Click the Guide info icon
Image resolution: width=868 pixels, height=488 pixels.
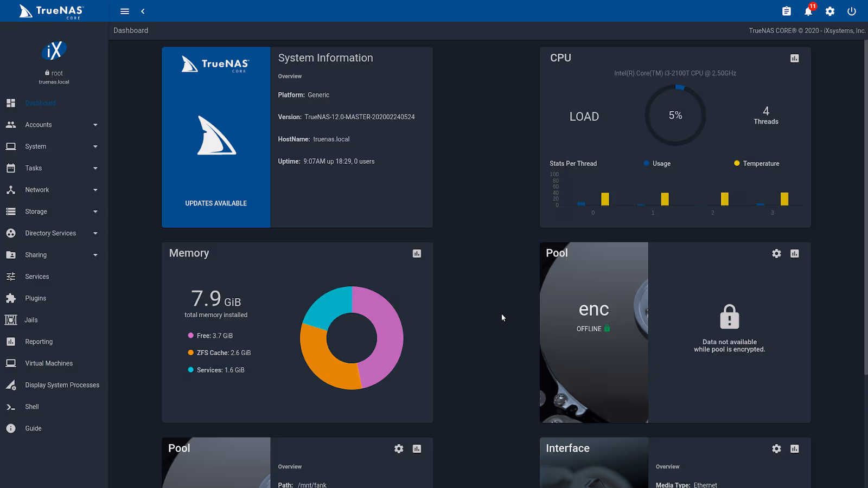pos(11,428)
